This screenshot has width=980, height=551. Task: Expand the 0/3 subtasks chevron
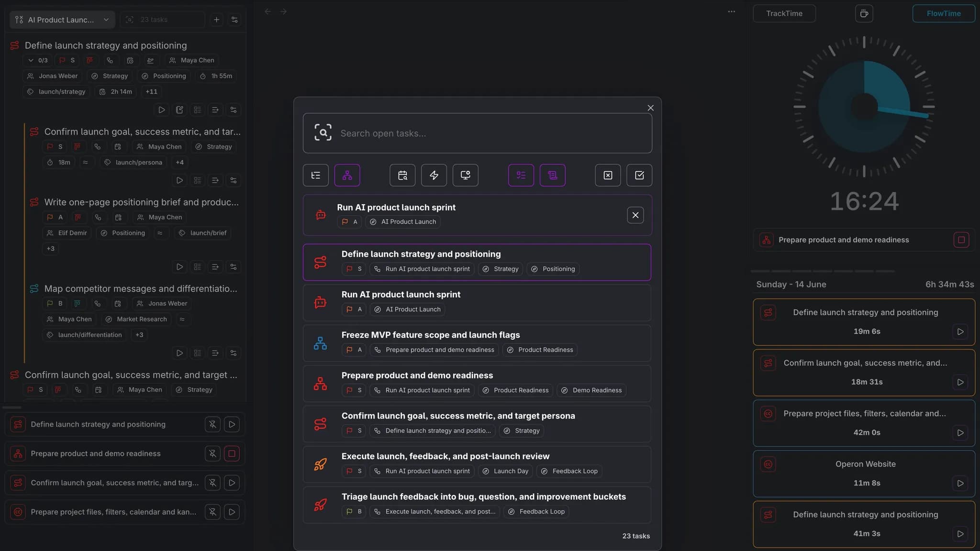pyautogui.click(x=31, y=60)
